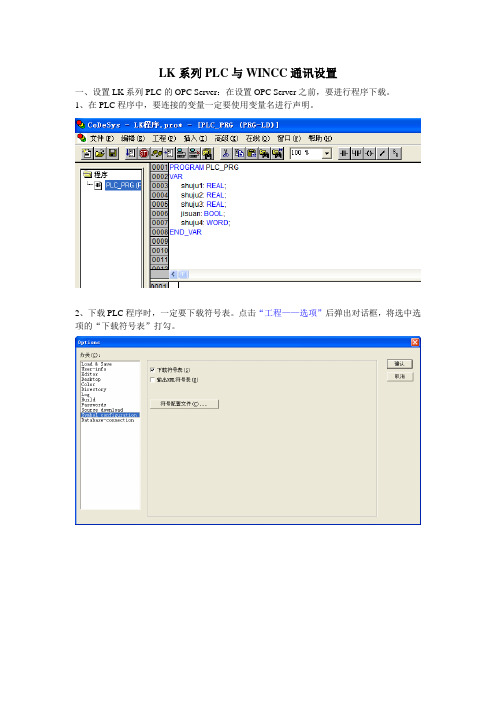Open the zoom 100 % dropdown arrow
This screenshot has height=702, width=496.
coord(327,154)
